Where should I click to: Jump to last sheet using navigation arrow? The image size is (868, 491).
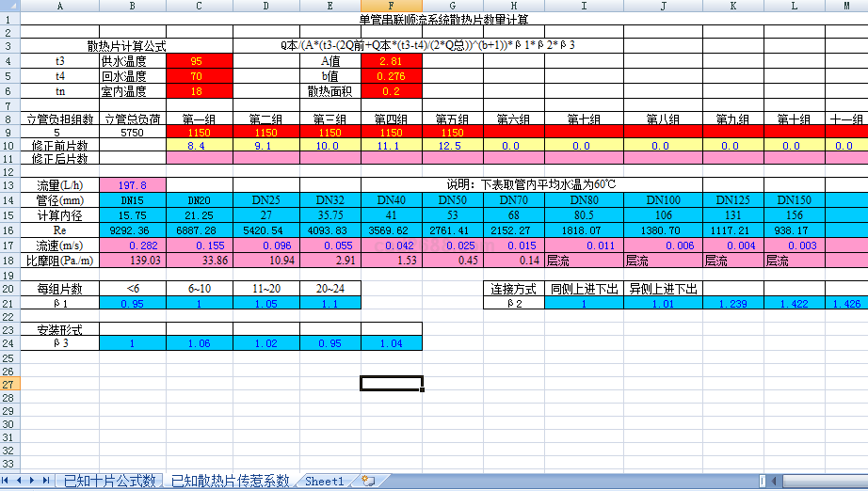pos(45,481)
